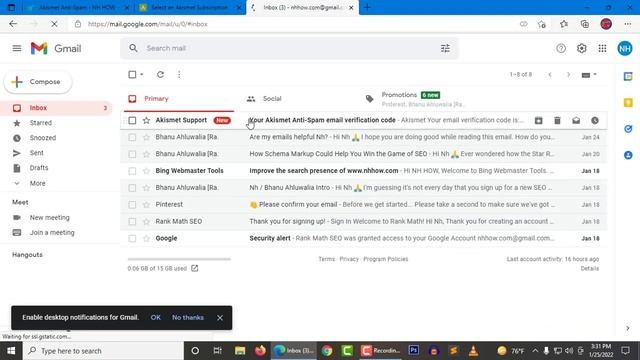Open the select-all dropdown arrow

(142, 75)
